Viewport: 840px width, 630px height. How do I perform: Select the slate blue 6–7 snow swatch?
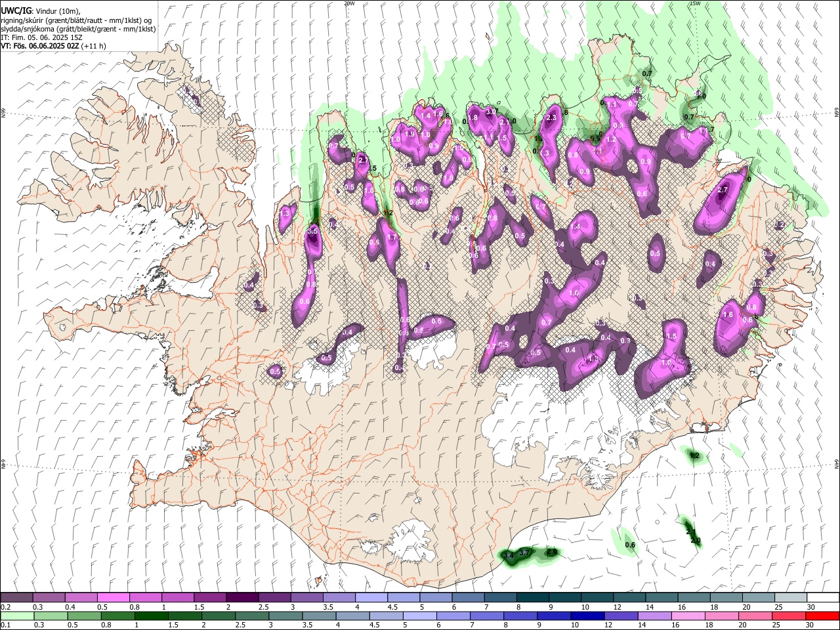(x=467, y=598)
